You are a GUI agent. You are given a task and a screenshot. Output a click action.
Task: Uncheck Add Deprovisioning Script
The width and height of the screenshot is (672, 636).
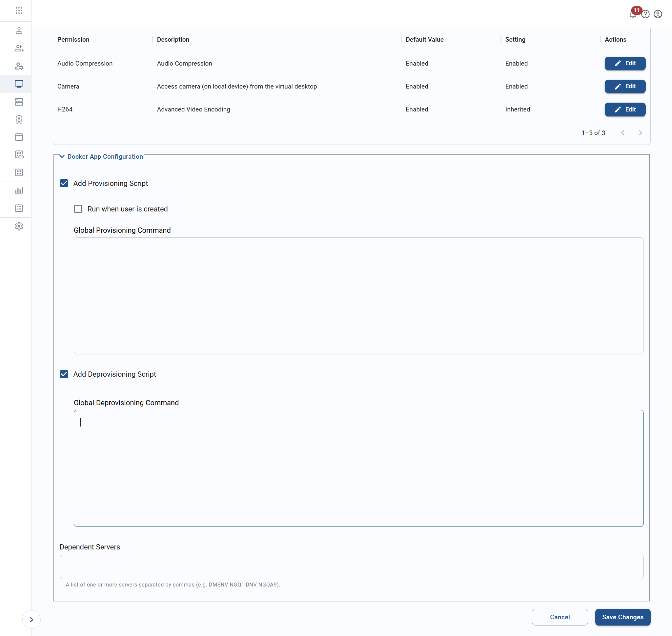(64, 374)
